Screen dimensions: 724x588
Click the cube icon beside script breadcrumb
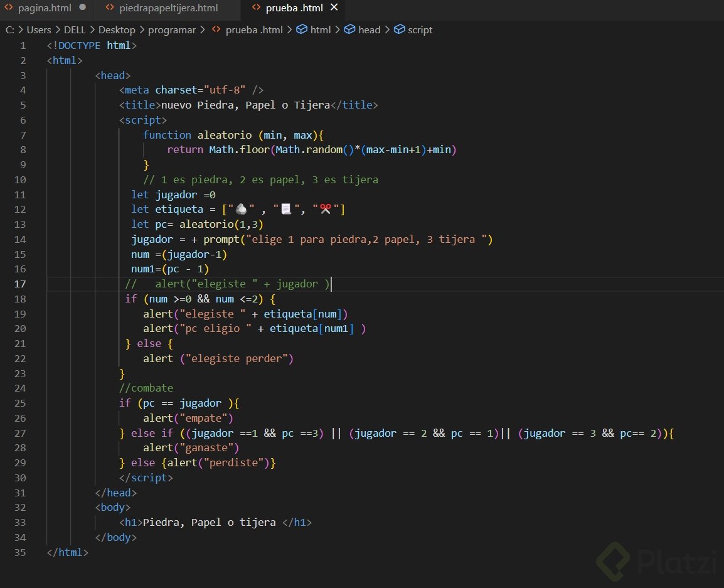[x=400, y=29]
